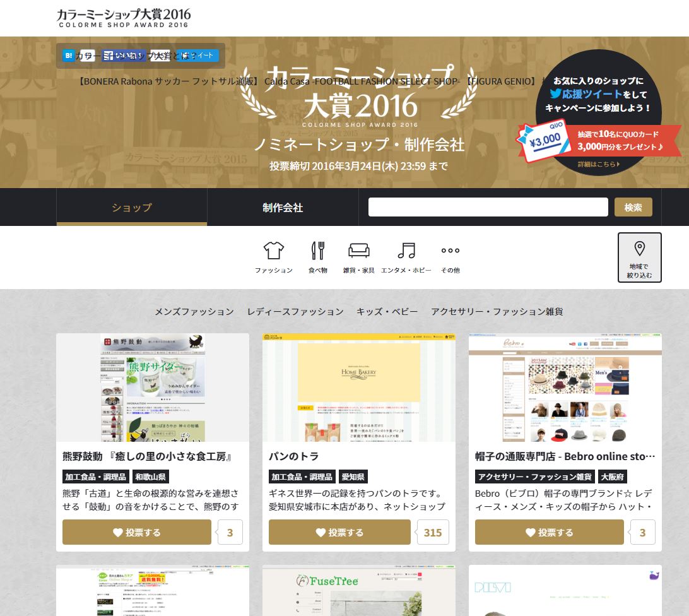The width and height of the screenshot is (689, 616).
Task: Click the パンのトラ shop title
Action: click(293, 456)
